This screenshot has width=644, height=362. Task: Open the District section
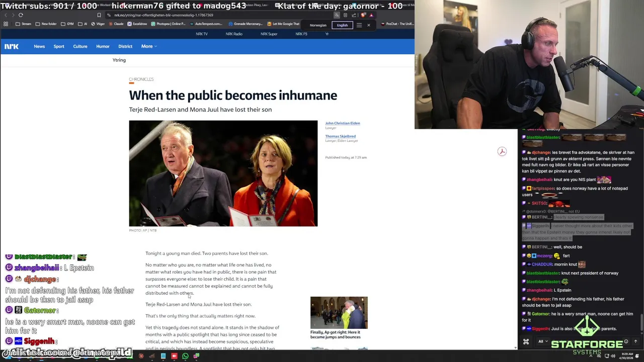pos(125,46)
